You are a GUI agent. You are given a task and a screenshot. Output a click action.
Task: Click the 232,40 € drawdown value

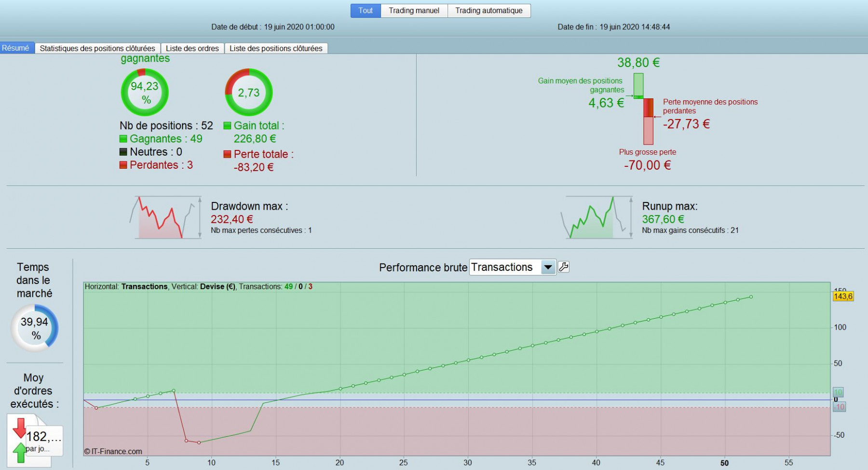[232, 219]
